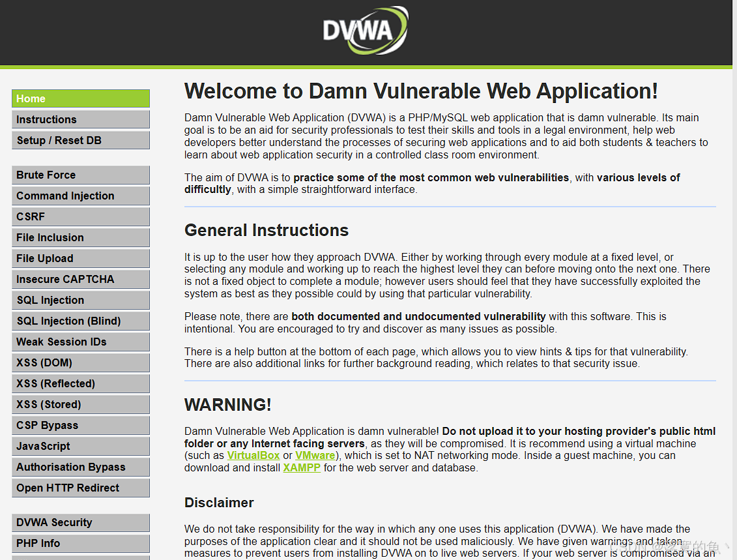This screenshot has height=560, width=737.
Task: Open the XSS (Reflected) module
Action: click(x=81, y=383)
